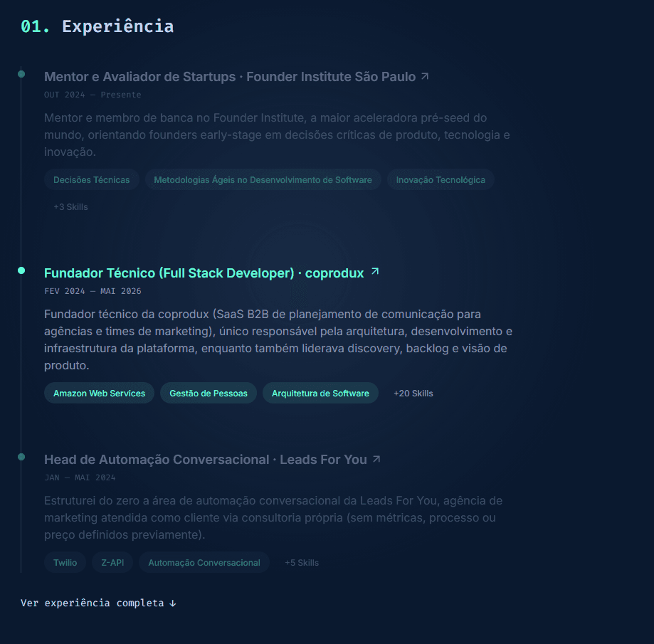654x644 pixels.
Task: Expand the +20 Skills list
Action: (413, 394)
